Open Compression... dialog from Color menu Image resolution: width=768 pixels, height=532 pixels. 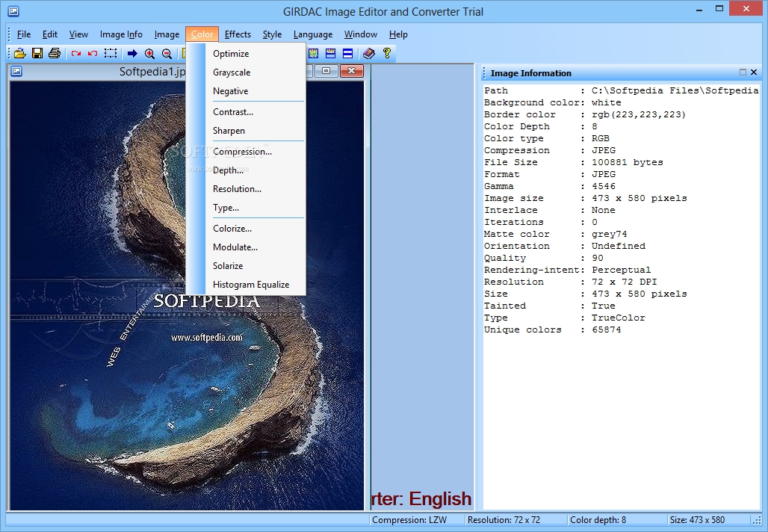coord(246,152)
